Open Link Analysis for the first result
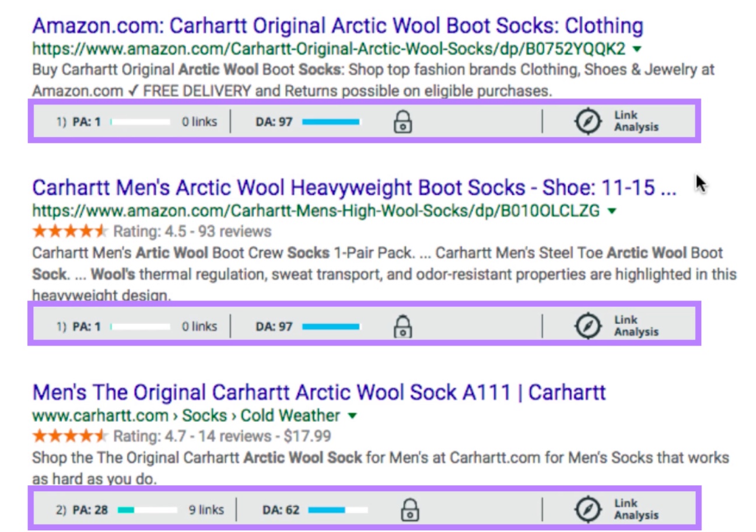756x532 pixels. click(x=624, y=121)
